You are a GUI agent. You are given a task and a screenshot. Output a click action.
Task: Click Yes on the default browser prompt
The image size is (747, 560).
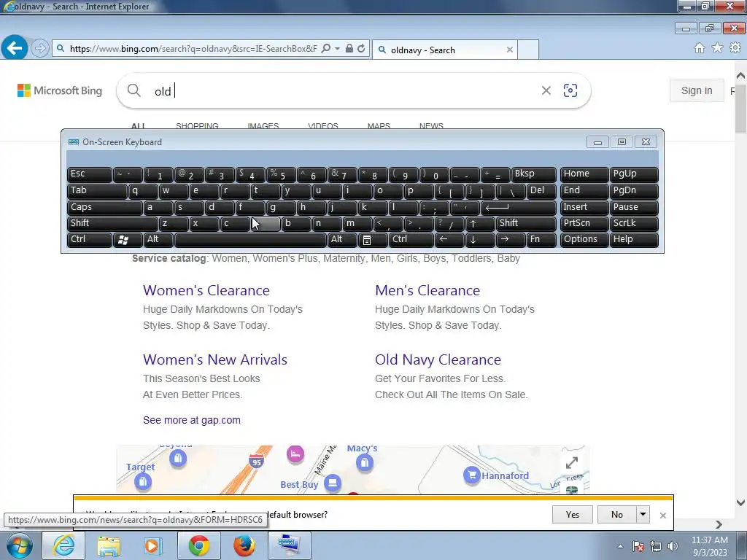click(572, 514)
